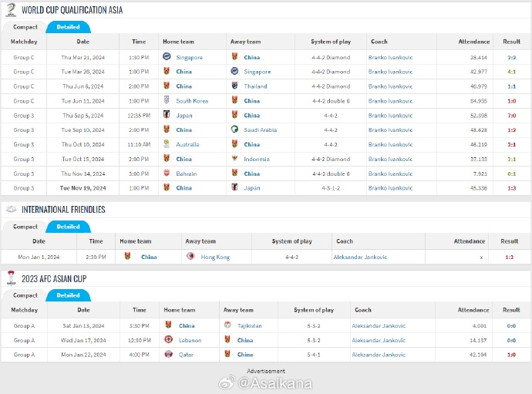Viewport: 532px width, 394px height.
Task: Click the International Friendlies section logo
Action: click(x=11, y=210)
